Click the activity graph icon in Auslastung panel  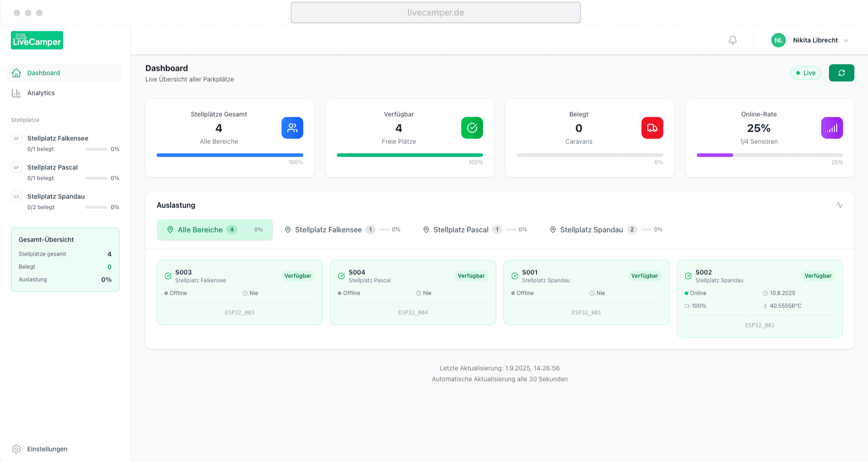tap(839, 205)
